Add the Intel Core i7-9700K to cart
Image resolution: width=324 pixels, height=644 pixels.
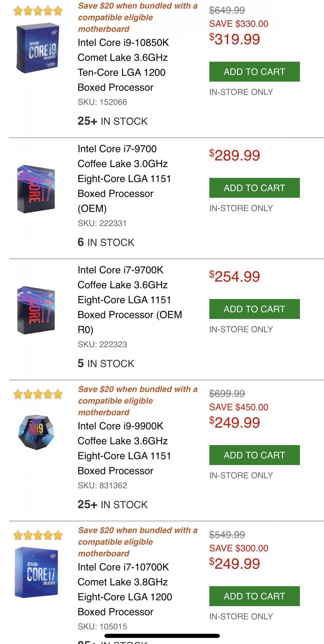click(x=254, y=309)
